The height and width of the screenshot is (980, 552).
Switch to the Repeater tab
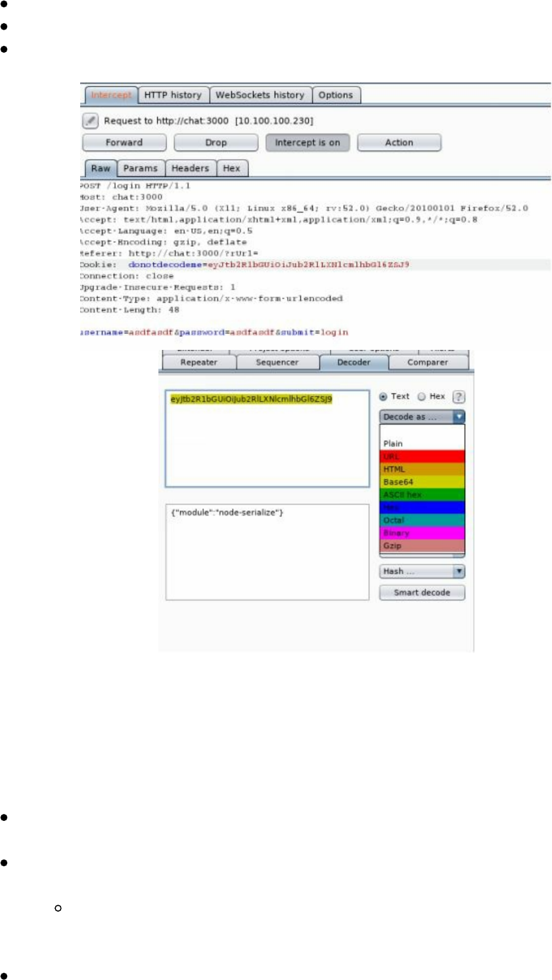pos(199,362)
